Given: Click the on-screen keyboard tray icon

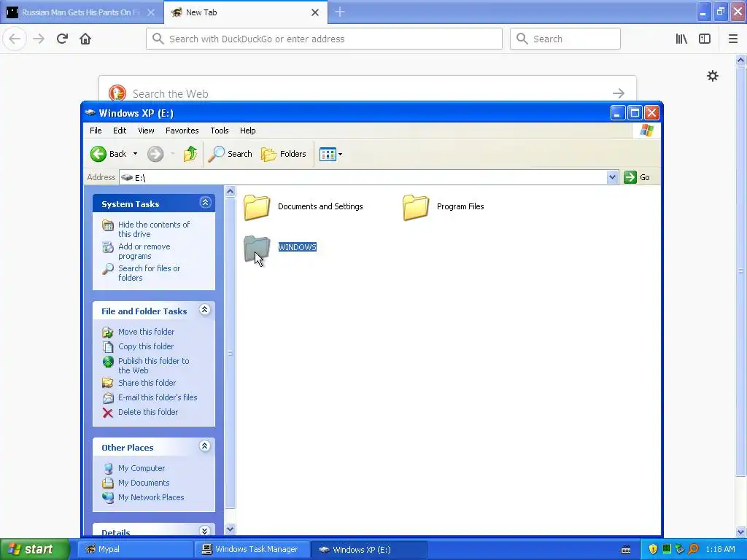Looking at the screenshot, I should coord(626,550).
